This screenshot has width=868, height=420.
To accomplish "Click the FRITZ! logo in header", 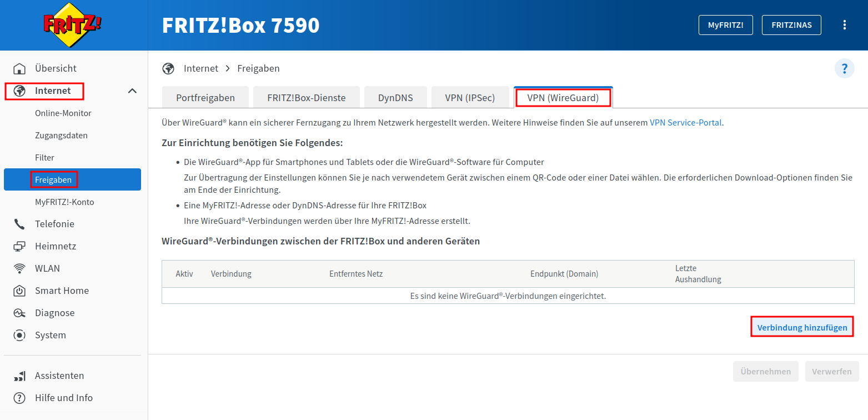I will pyautogui.click(x=73, y=25).
